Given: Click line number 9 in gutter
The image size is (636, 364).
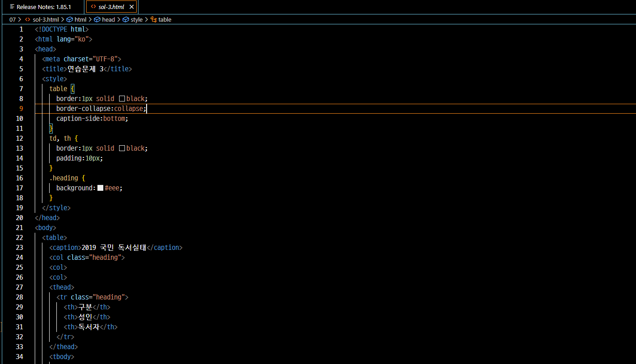Looking at the screenshot, I should [x=21, y=109].
